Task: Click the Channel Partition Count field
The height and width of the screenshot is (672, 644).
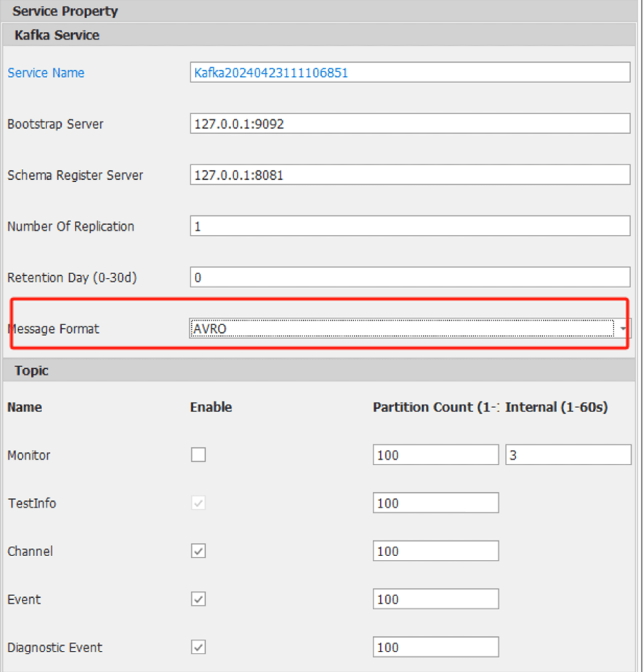Action: [x=436, y=551]
